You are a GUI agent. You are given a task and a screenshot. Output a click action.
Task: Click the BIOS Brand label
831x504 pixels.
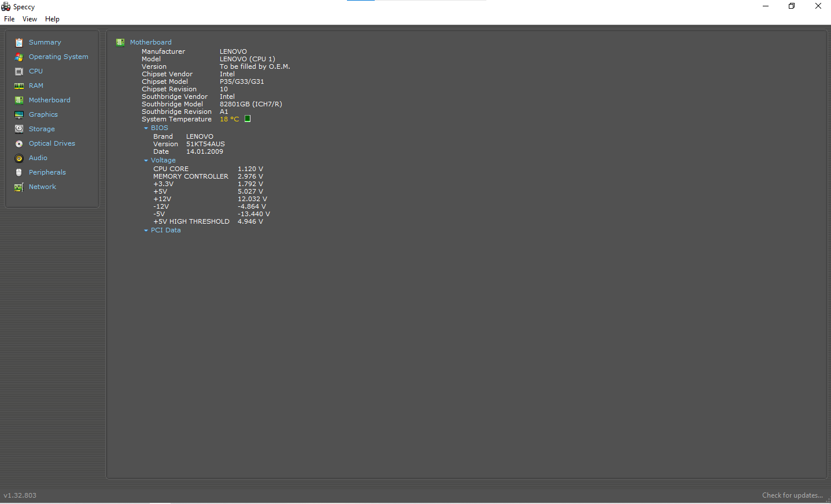pos(163,136)
